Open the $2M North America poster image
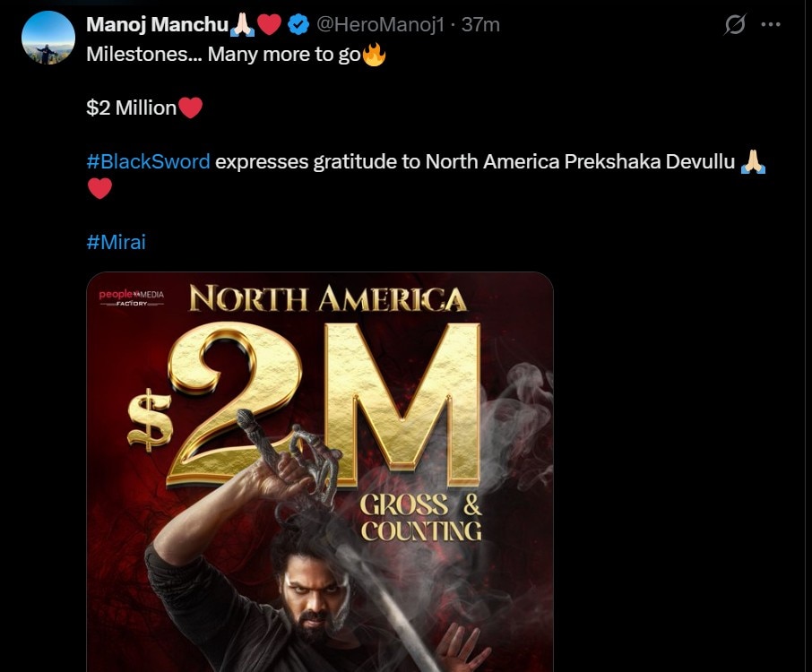Image resolution: width=812 pixels, height=672 pixels. pyautogui.click(x=314, y=466)
